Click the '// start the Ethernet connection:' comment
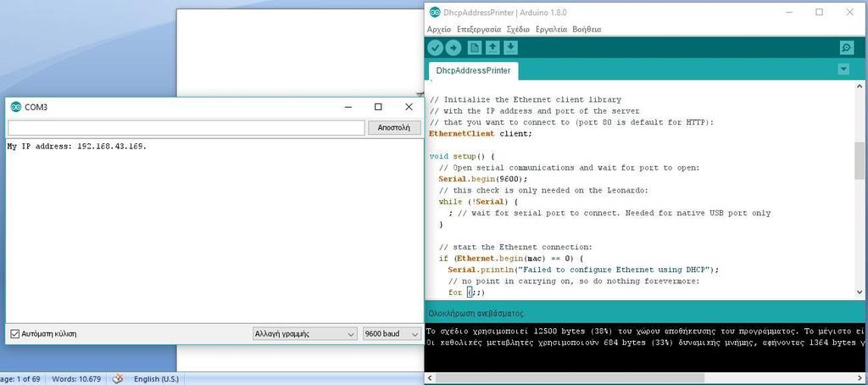The width and height of the screenshot is (868, 385). [x=516, y=247]
